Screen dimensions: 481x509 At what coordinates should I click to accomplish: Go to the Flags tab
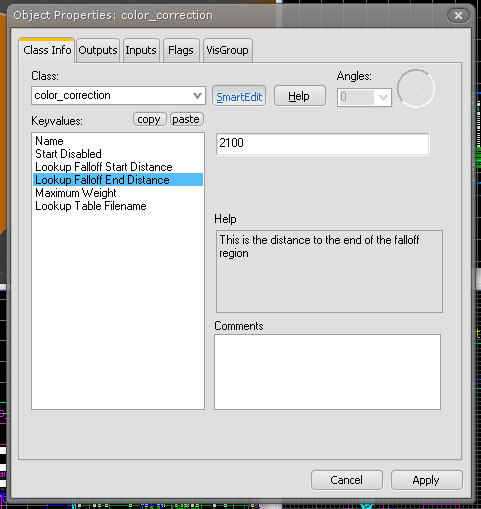(x=181, y=50)
